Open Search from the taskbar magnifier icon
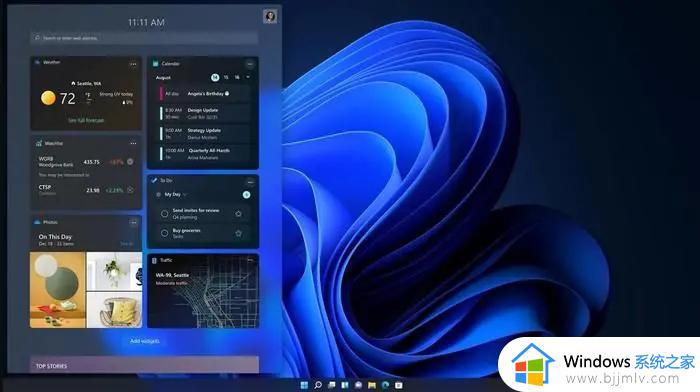700x392 pixels. pos(318,385)
